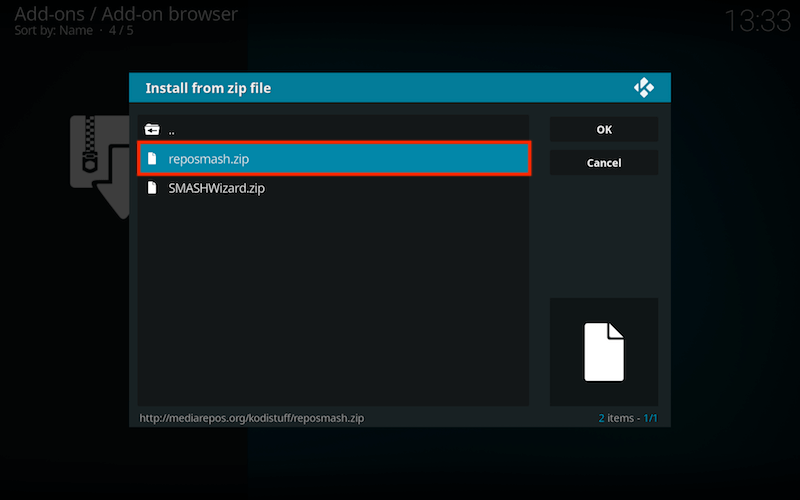Click the Kodi logo in dialog header
800x500 pixels.
[x=644, y=88]
